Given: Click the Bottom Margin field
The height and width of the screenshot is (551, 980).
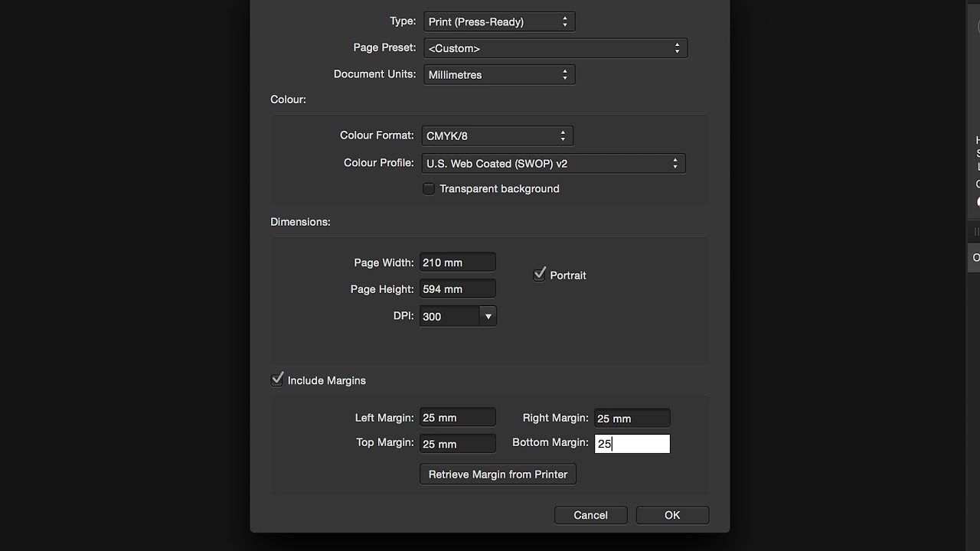Looking at the screenshot, I should click(x=632, y=444).
